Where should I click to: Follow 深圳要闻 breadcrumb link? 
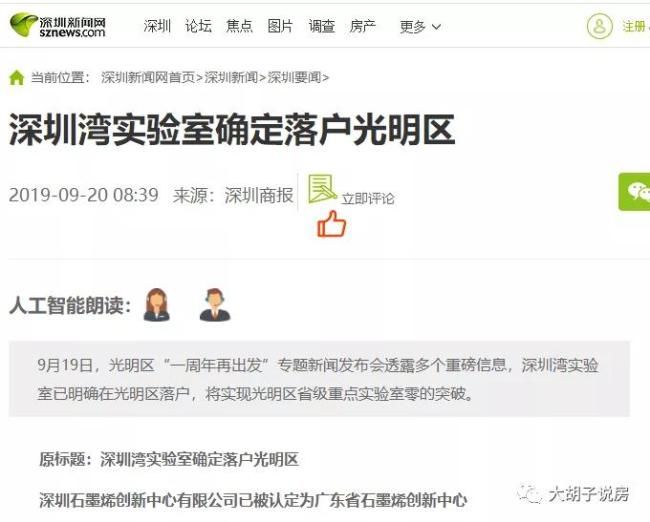pos(294,78)
